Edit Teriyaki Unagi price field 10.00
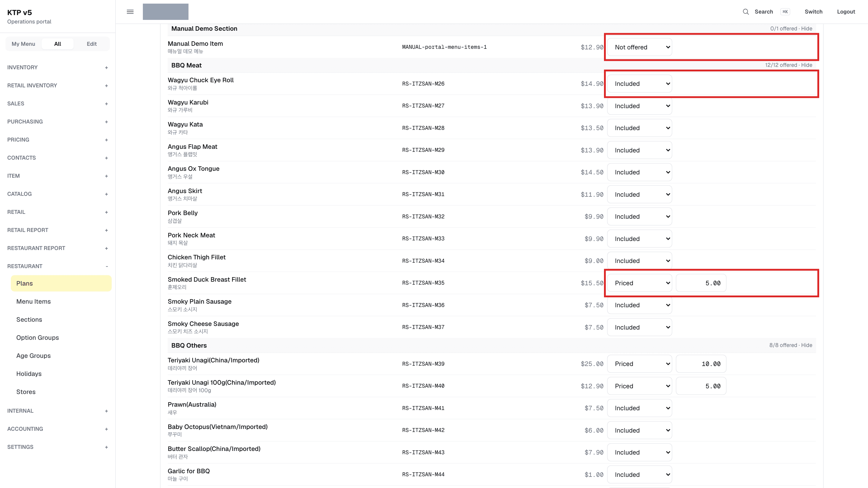The height and width of the screenshot is (488, 868). pyautogui.click(x=701, y=364)
